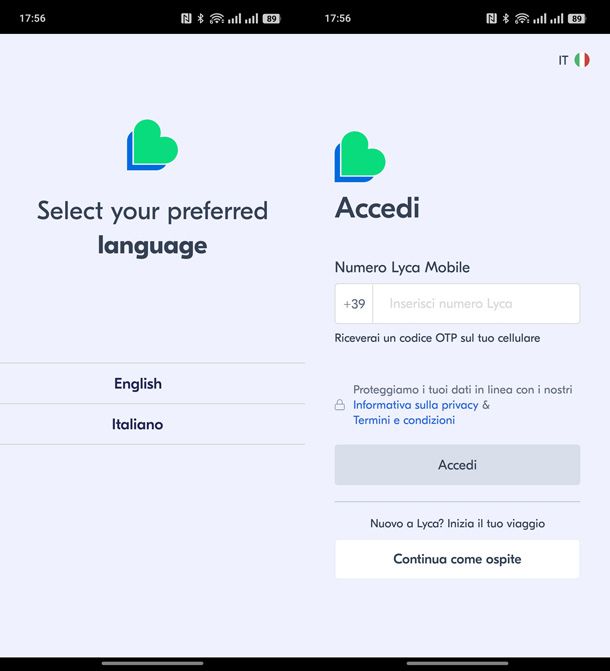Image resolution: width=610 pixels, height=671 pixels.
Task: Tap the grey Accedi button
Action: coord(457,465)
